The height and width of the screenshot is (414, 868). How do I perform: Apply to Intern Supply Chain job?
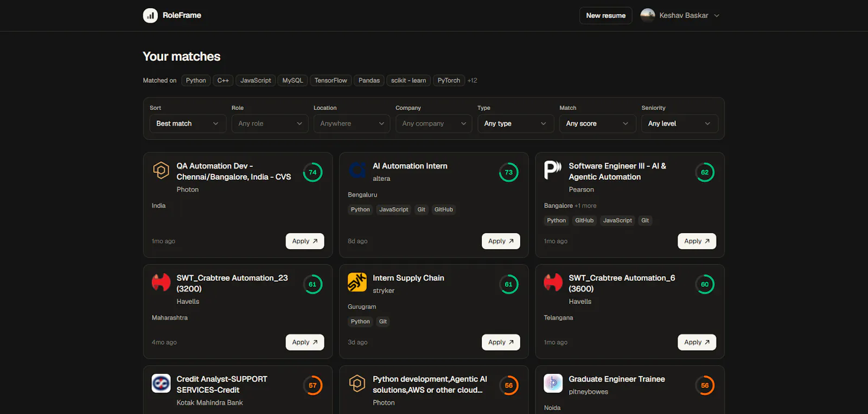point(501,342)
